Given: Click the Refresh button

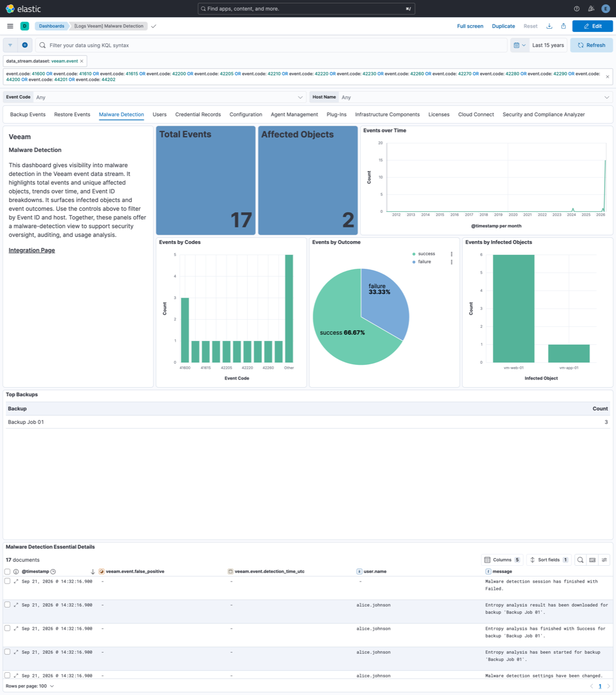Looking at the screenshot, I should coord(592,45).
